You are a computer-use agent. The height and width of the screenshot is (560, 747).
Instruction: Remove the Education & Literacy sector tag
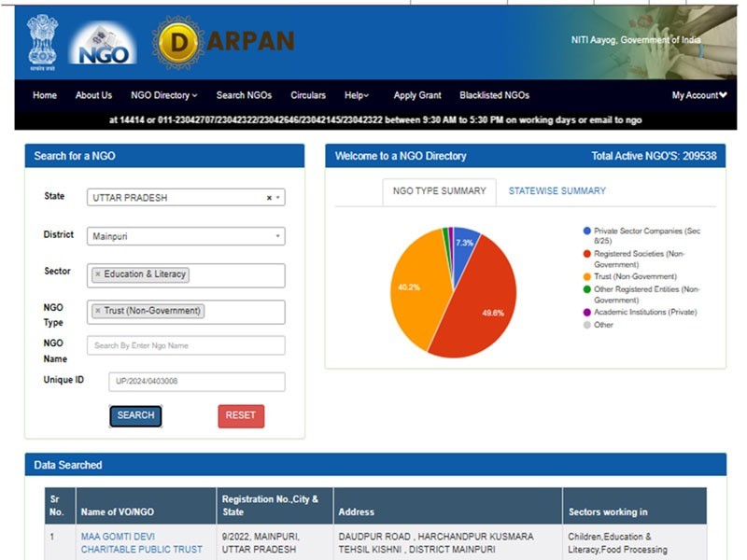pyautogui.click(x=98, y=274)
